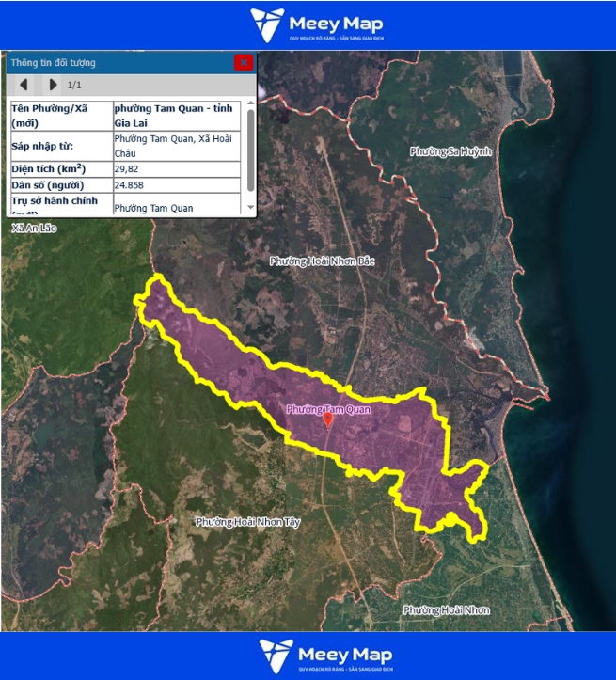Click the Xã An Lão map label
Image resolution: width=616 pixels, height=680 pixels.
coord(35,229)
